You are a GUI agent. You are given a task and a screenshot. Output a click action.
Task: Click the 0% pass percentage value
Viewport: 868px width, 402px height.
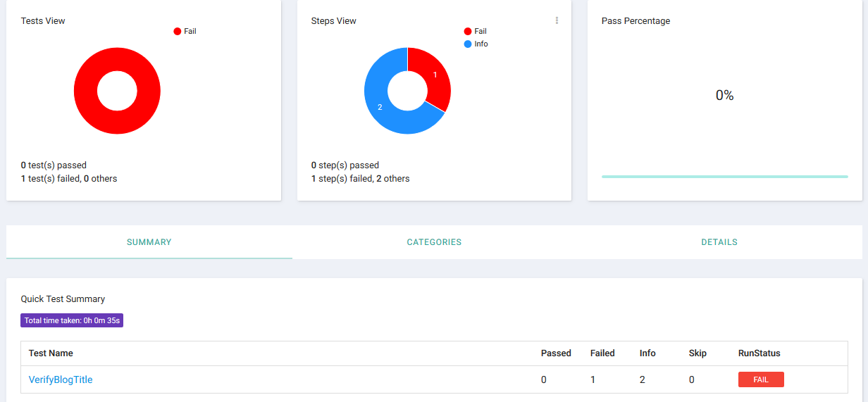point(724,95)
